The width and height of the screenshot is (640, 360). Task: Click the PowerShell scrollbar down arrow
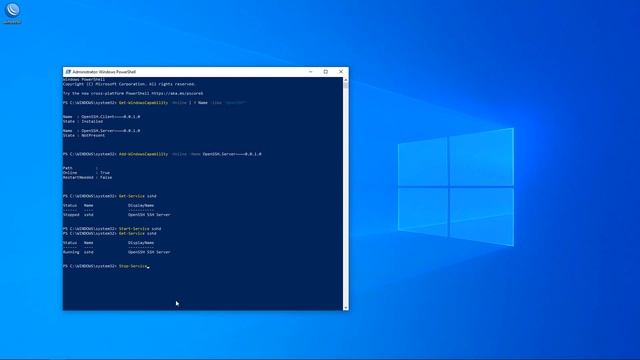point(346,308)
